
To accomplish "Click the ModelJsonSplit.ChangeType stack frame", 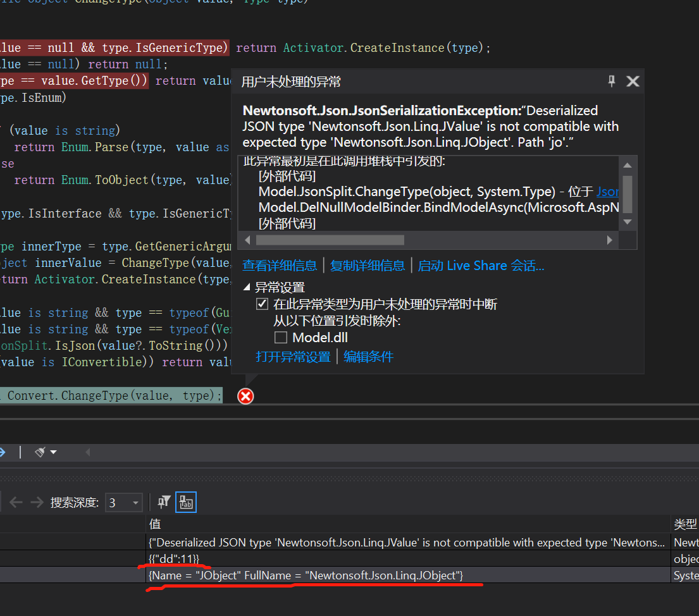I will 407,192.
